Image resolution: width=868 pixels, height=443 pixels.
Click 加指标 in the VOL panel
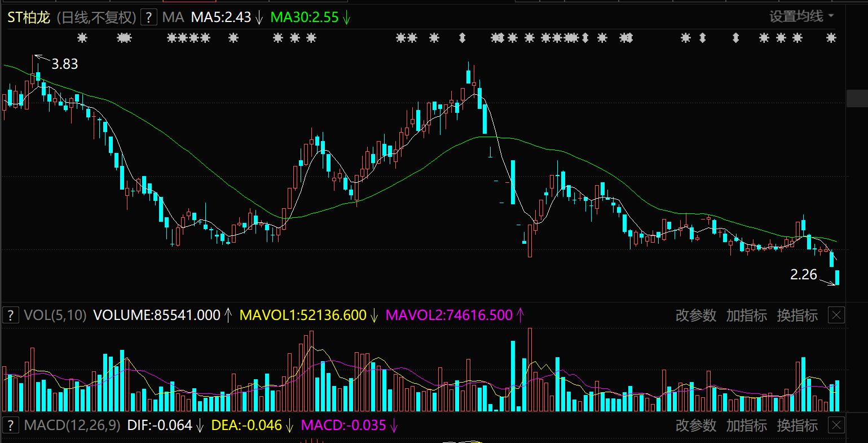click(x=746, y=315)
